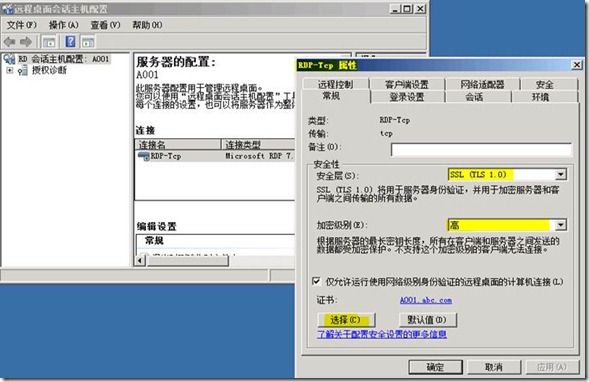Viewport: 589px width, 382px height.
Task: Switch to the 远程控制 tab
Action: pyautogui.click(x=335, y=84)
